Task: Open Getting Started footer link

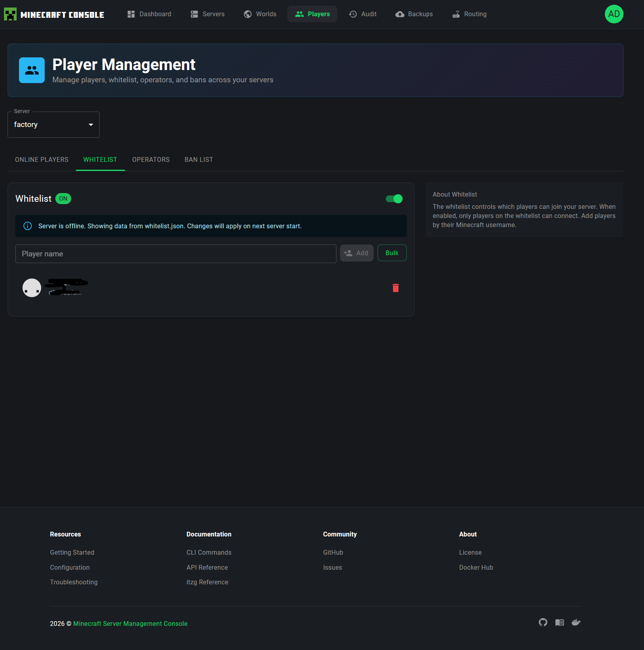Action: pyautogui.click(x=72, y=552)
